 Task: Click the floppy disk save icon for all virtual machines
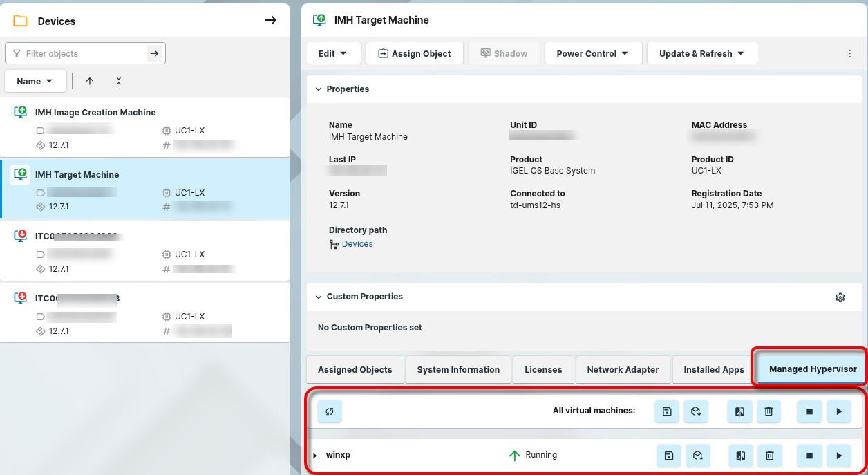coord(667,411)
